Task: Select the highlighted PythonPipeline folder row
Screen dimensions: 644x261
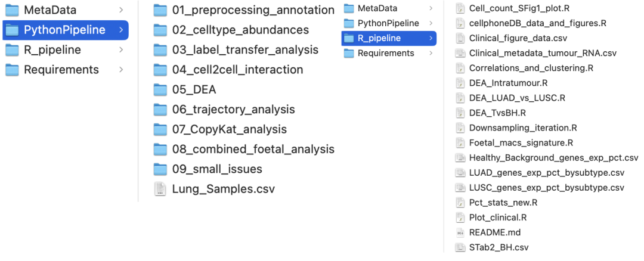Action: [x=65, y=30]
